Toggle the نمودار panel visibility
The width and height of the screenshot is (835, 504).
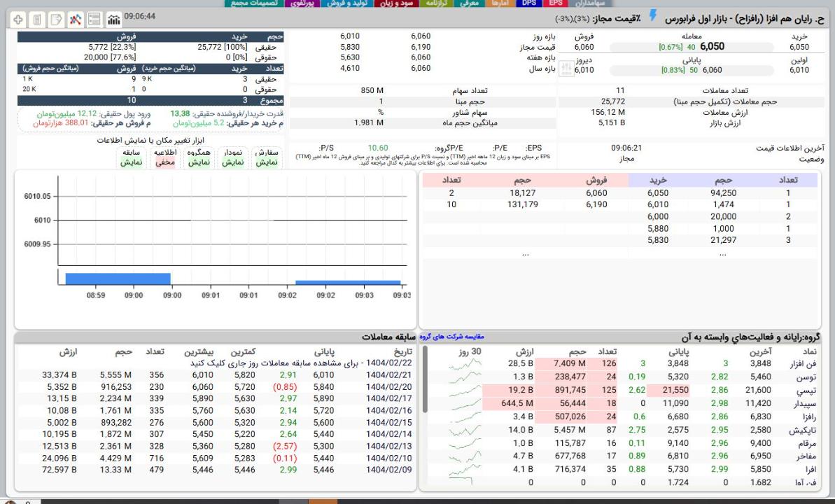coord(232,162)
